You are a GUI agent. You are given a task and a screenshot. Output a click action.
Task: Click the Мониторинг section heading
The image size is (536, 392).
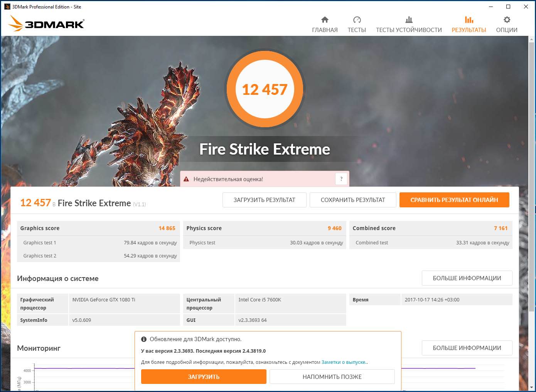pyautogui.click(x=39, y=348)
